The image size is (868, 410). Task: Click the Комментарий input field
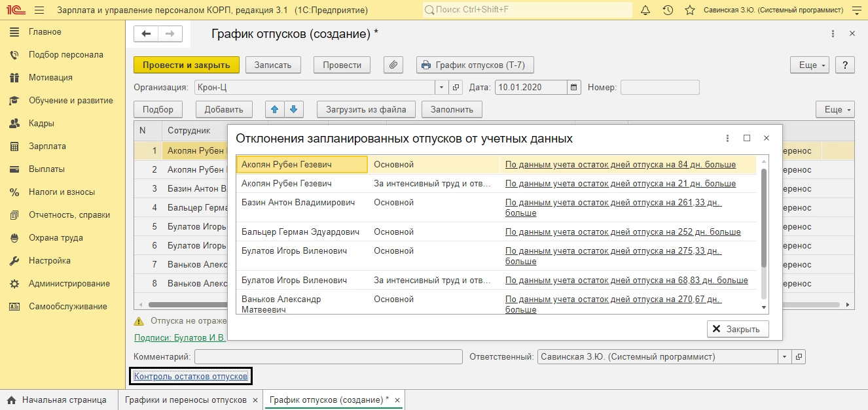pos(328,357)
